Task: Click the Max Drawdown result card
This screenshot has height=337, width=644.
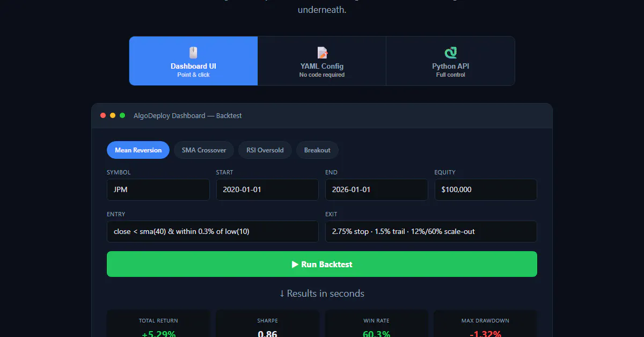Action: point(486,324)
